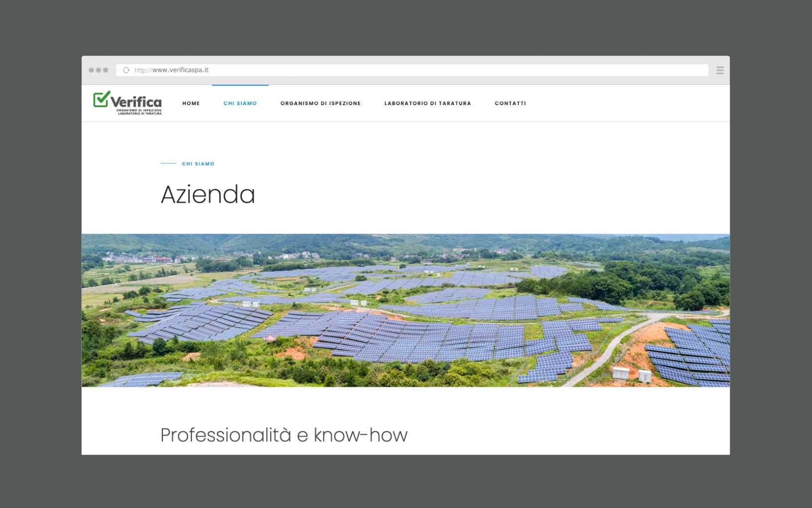
Task: Open the HOME menu item
Action: 191,103
